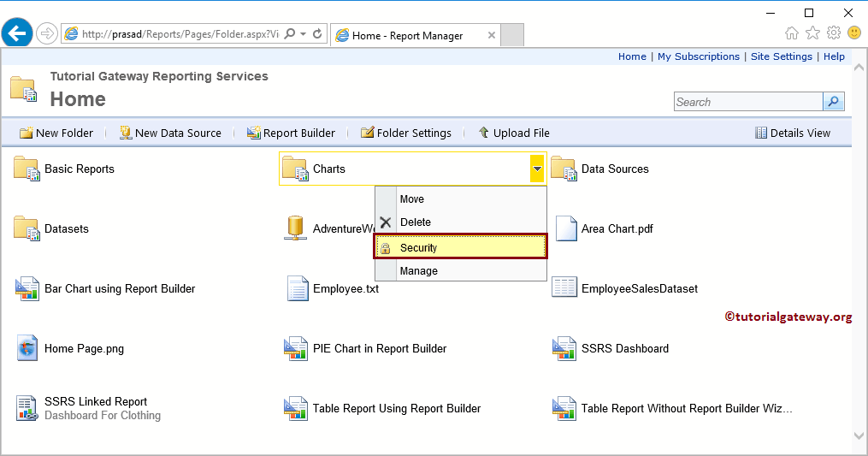Open the SSRS Dashboard report icon
The width and height of the screenshot is (868, 456).
tap(564, 348)
